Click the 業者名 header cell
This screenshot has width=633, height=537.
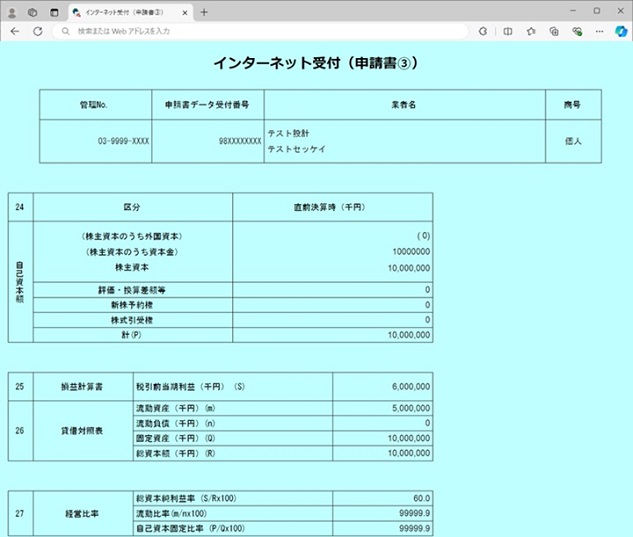405,105
